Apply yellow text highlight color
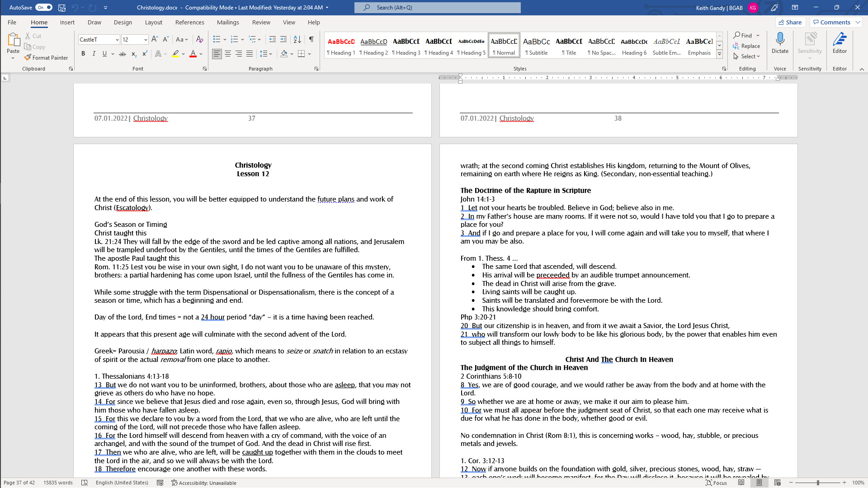Image resolution: width=868 pixels, height=488 pixels. pyautogui.click(x=175, y=54)
